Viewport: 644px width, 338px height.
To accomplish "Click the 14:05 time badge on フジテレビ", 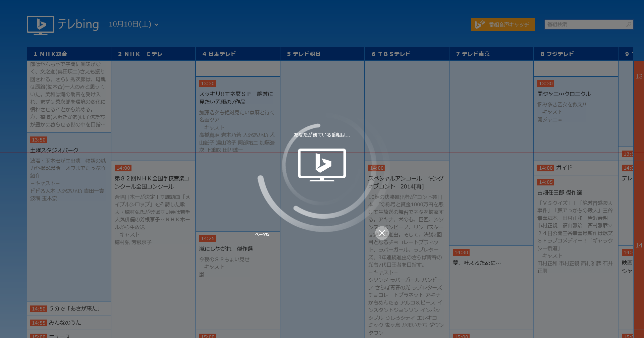I will (x=546, y=182).
